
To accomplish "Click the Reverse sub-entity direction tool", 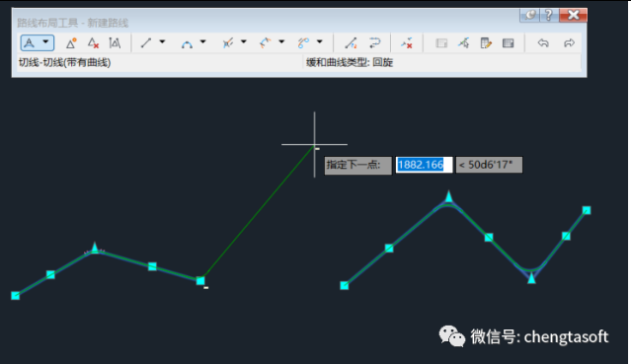I will click(x=374, y=42).
